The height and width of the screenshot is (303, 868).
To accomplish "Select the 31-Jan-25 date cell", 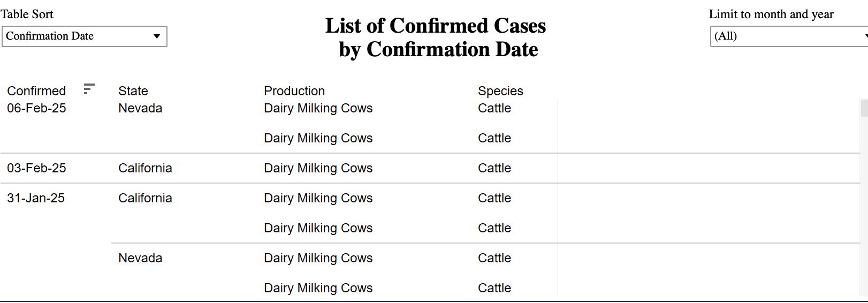I will coord(36,198).
